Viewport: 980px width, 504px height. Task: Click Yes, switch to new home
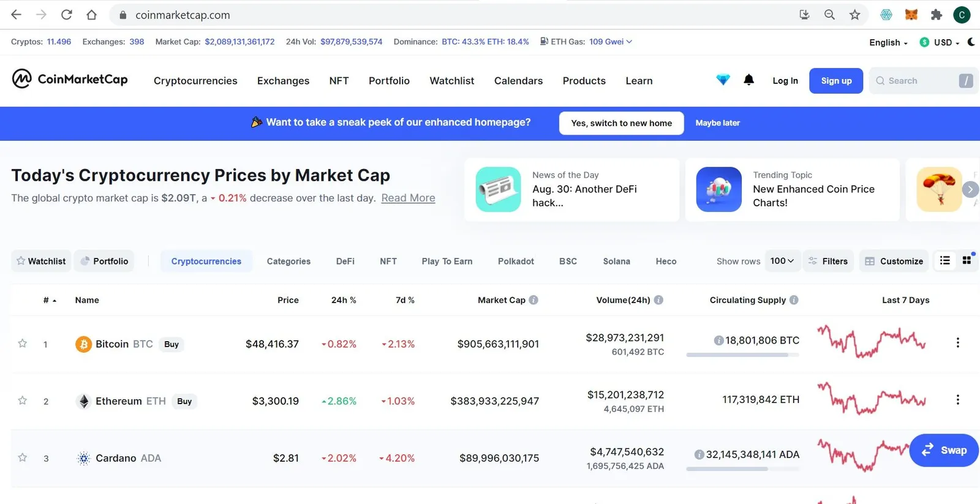point(621,123)
